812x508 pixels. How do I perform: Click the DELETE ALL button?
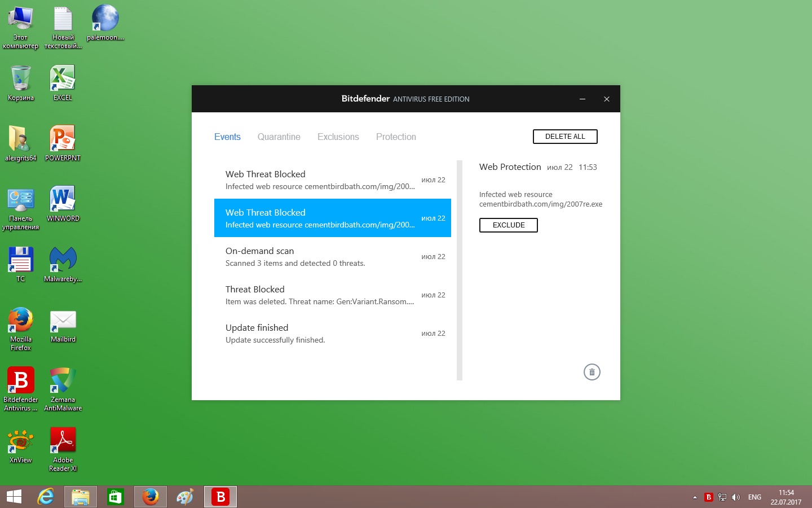pyautogui.click(x=565, y=137)
